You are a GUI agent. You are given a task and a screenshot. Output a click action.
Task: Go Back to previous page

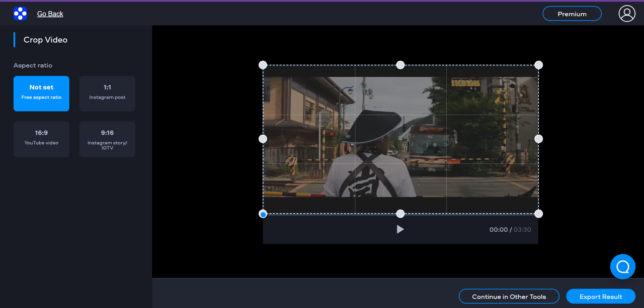50,14
